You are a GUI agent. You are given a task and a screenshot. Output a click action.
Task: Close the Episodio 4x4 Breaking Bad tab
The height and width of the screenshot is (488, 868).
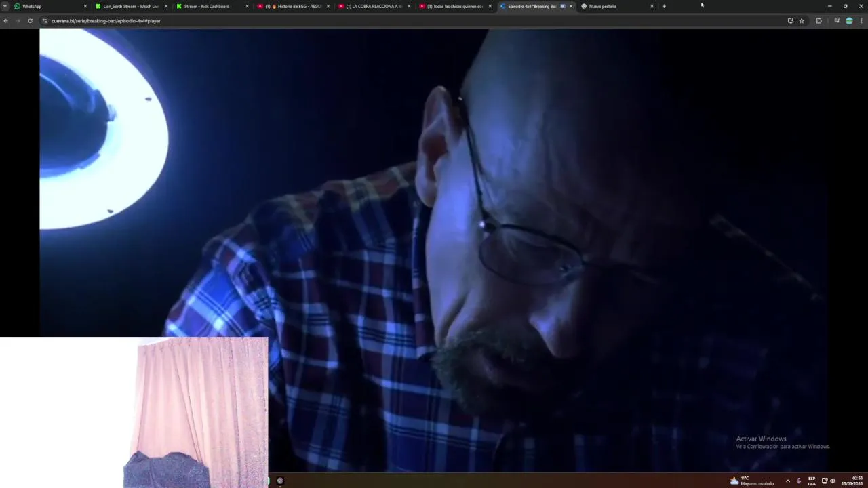(571, 6)
